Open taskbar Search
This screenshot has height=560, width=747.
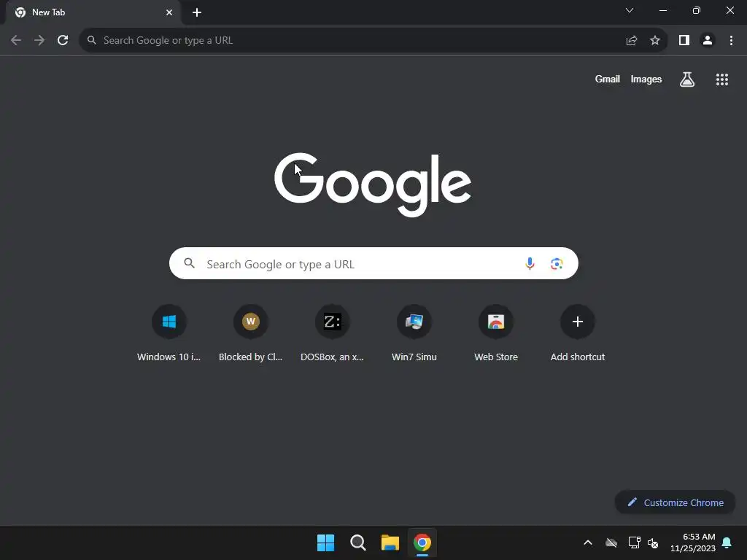pos(357,542)
